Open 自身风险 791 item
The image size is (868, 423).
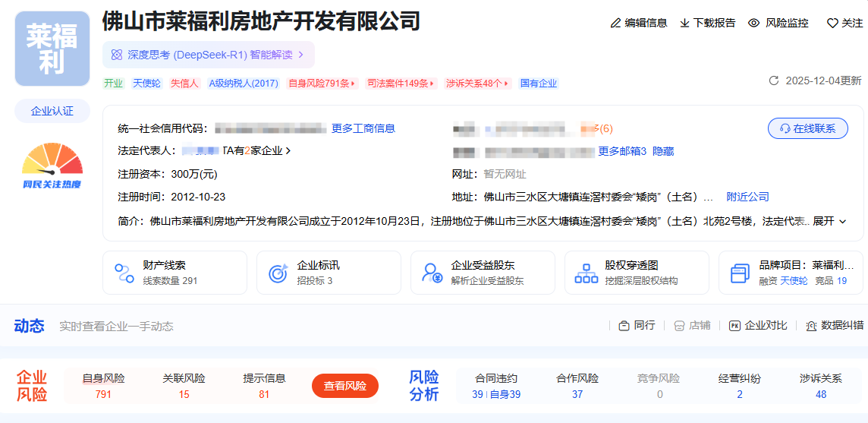coord(103,387)
